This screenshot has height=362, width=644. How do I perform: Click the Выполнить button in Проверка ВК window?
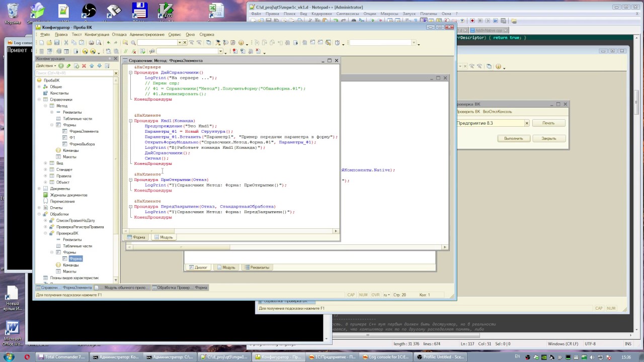[x=514, y=138]
